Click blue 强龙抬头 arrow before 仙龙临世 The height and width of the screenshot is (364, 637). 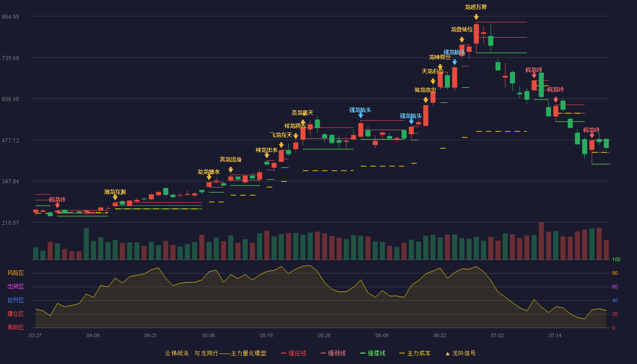411,121
